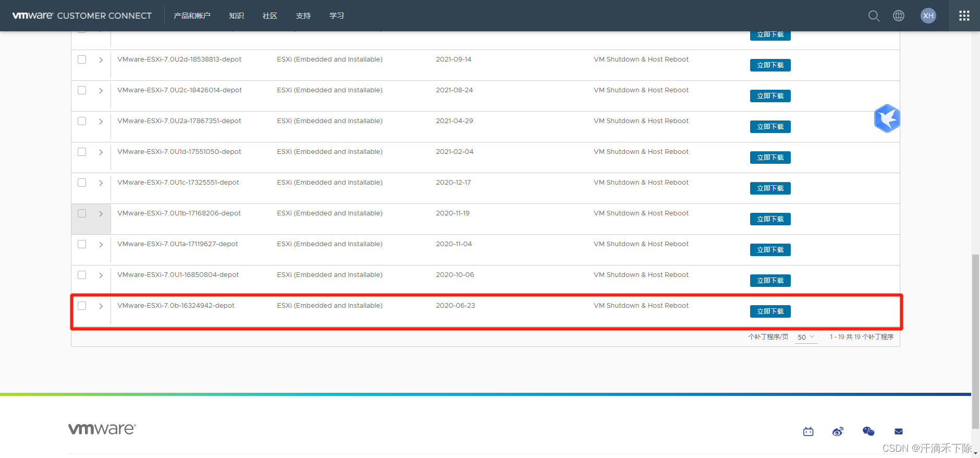This screenshot has width=980, height=458.
Task: Click the VMware Customer Connect logo
Action: click(82, 16)
